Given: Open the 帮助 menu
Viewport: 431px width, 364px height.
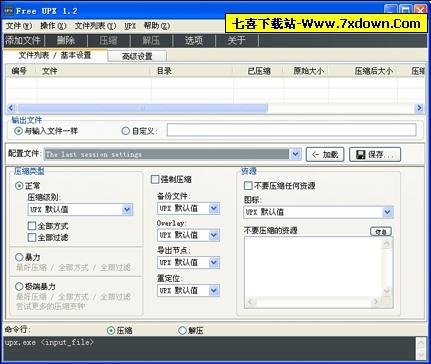Looking at the screenshot, I should pos(157,26).
